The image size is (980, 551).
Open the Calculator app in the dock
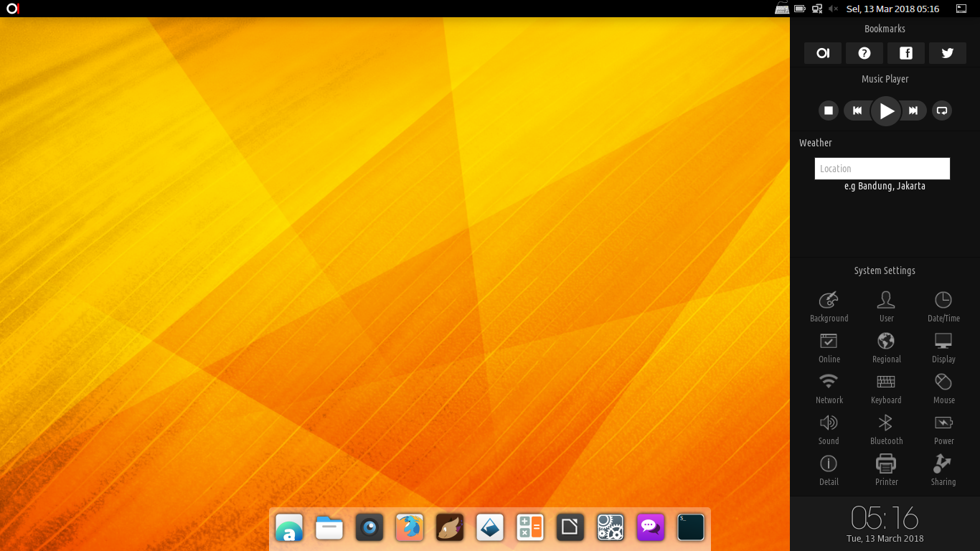click(x=530, y=528)
